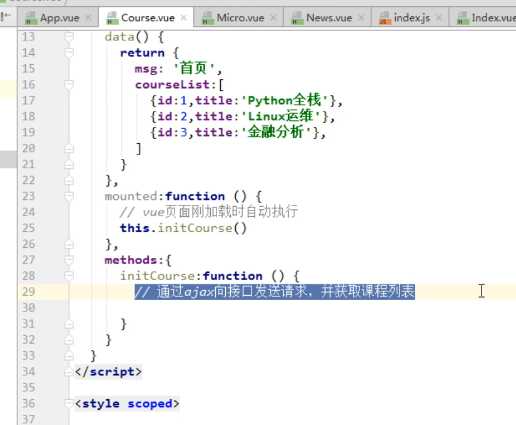Close the News.vue tab
The height and width of the screenshot is (425, 516).
pyautogui.click(x=361, y=18)
